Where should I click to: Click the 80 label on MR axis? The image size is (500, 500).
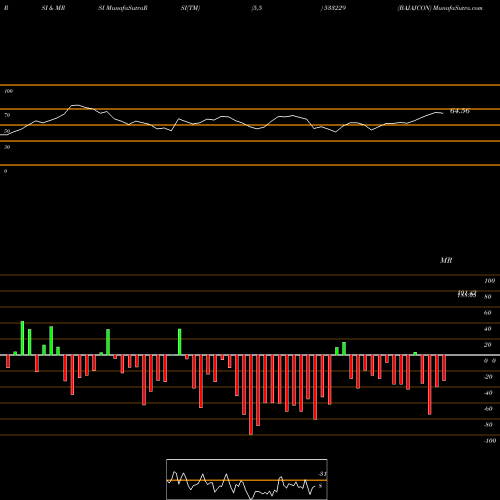[x=488, y=297]
